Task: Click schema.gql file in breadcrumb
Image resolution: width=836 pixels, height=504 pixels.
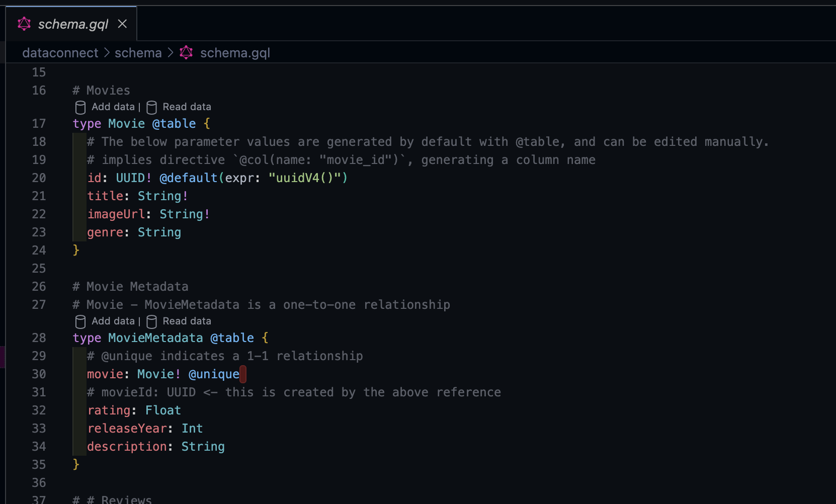Action: 235,53
